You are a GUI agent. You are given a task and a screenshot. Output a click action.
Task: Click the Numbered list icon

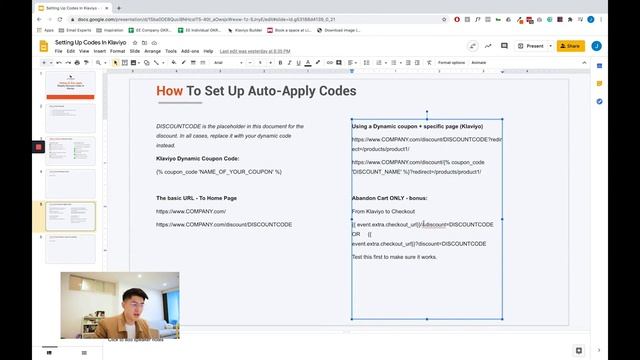379,62
